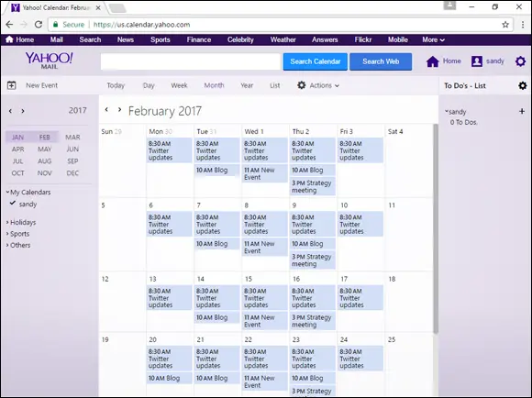Image resolution: width=532 pixels, height=398 pixels.
Task: Bookmark the page with the star icon
Action: [505, 25]
